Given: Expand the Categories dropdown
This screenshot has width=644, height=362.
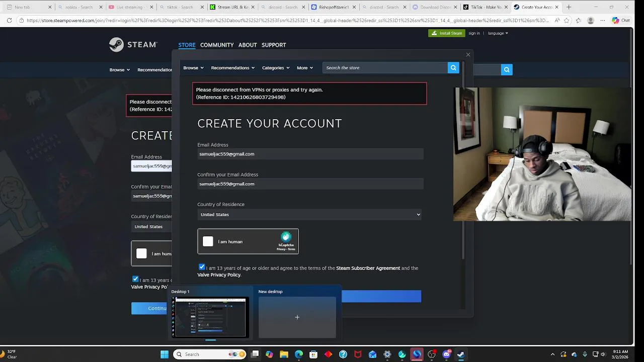Looking at the screenshot, I should (276, 68).
